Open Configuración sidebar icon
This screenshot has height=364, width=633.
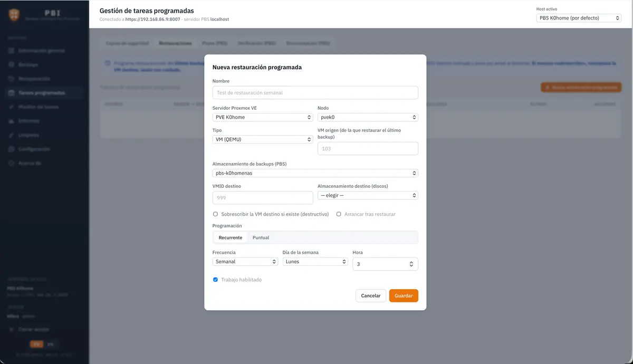coord(12,149)
